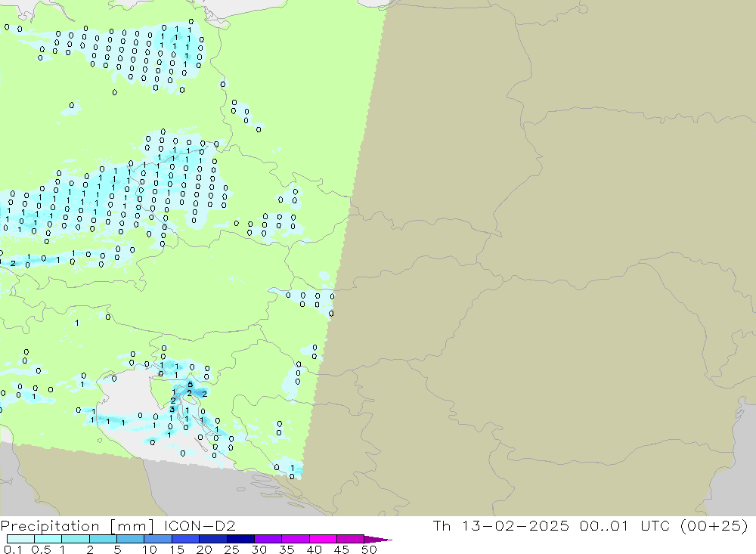The image size is (756, 554).
Task: Click the 'ICON-D2' model name label
Action: pos(200,525)
